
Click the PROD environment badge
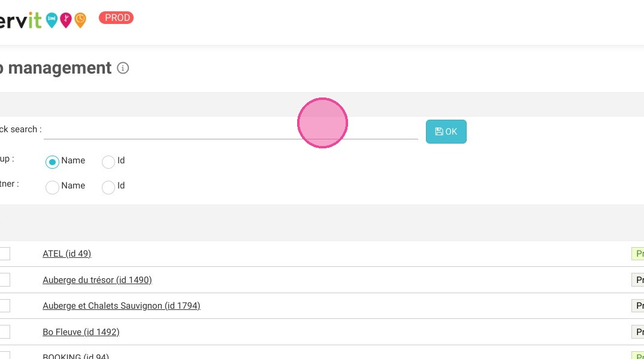116,17
